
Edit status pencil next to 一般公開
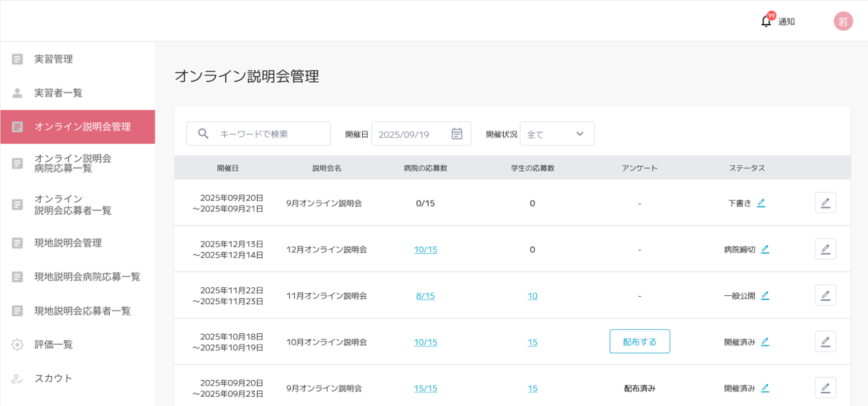[765, 295]
